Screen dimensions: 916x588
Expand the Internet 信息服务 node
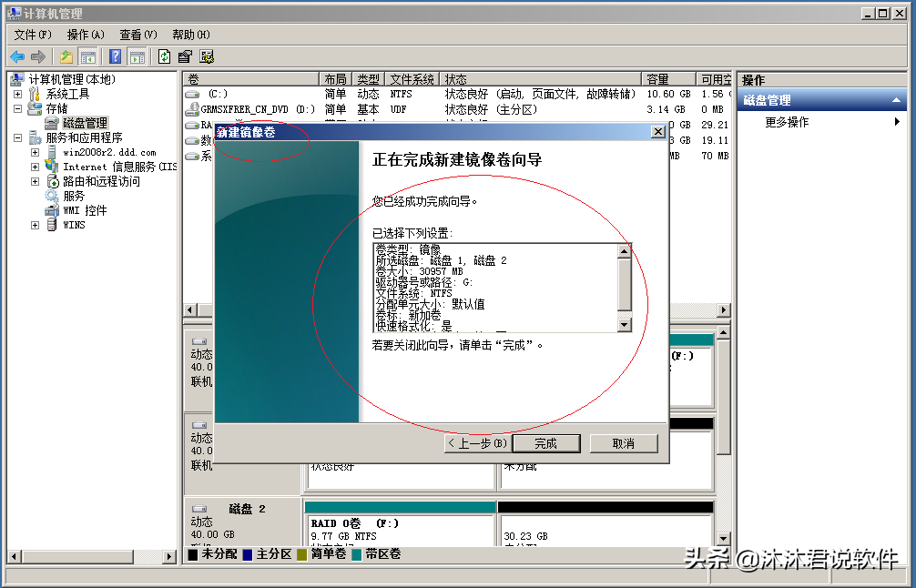[35, 167]
